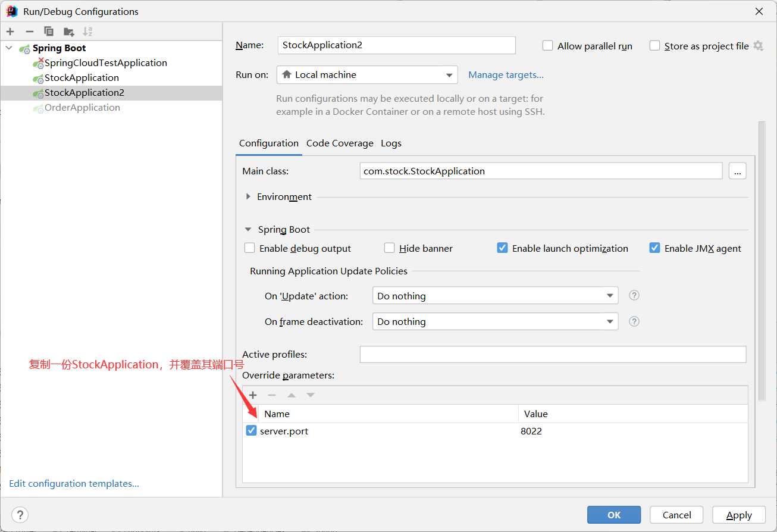Uncheck the server.port override parameter
This screenshot has width=777, height=532.
click(251, 431)
